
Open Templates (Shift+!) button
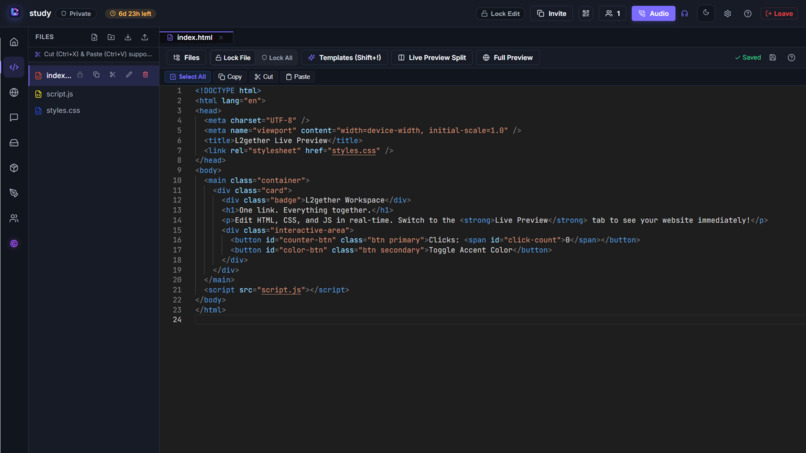345,58
